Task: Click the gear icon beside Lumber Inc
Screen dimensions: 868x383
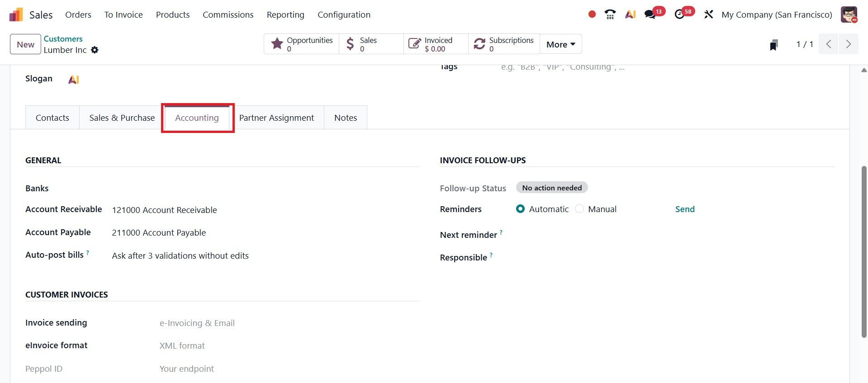Action: [95, 50]
